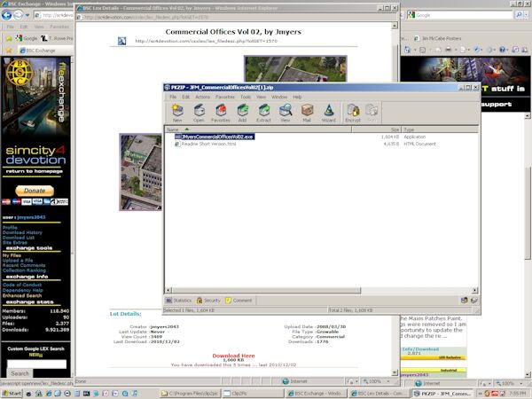Open the My Files link
This screenshot has width=532, height=399.
(x=12, y=255)
